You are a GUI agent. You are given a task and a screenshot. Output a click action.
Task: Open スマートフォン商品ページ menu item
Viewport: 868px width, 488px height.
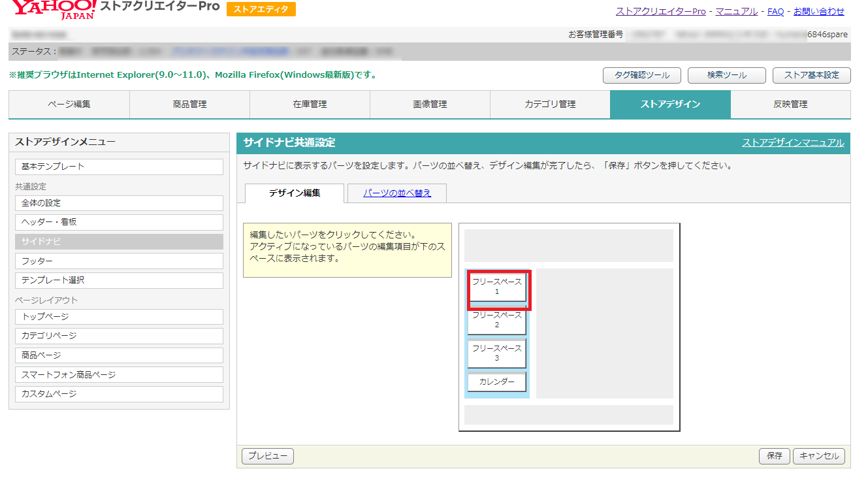pyautogui.click(x=119, y=375)
